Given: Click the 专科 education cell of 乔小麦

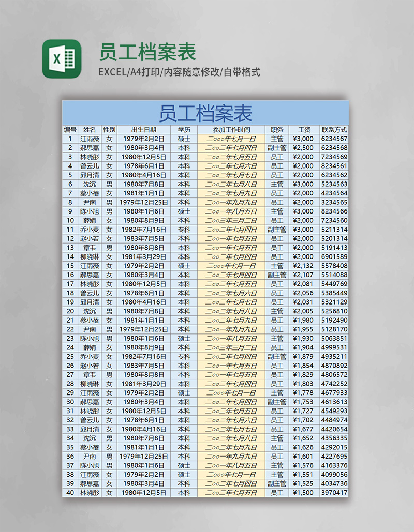Looking at the screenshot, I should [183, 230].
